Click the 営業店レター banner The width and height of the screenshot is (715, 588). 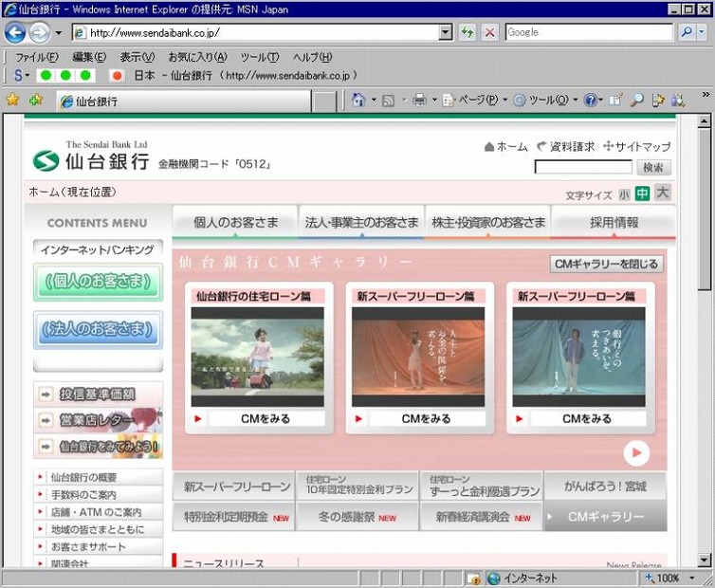(98, 420)
